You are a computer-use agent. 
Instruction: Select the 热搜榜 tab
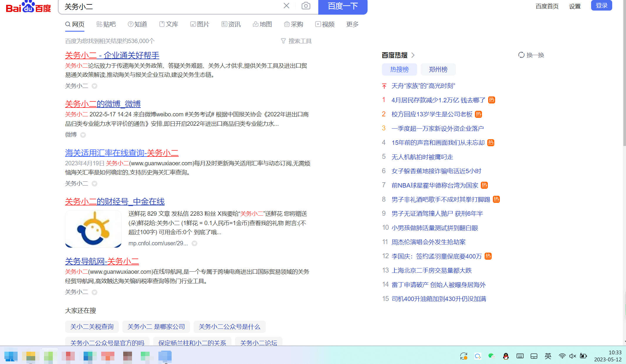click(x=399, y=69)
